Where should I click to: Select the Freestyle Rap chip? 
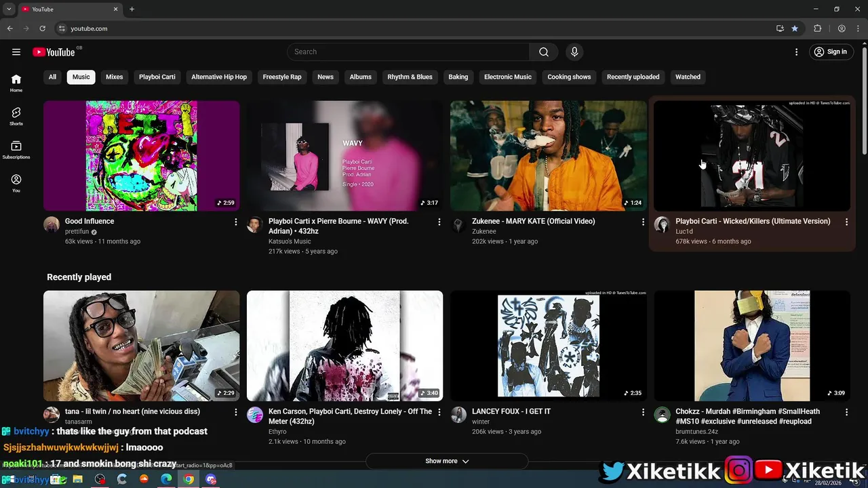coord(282,77)
